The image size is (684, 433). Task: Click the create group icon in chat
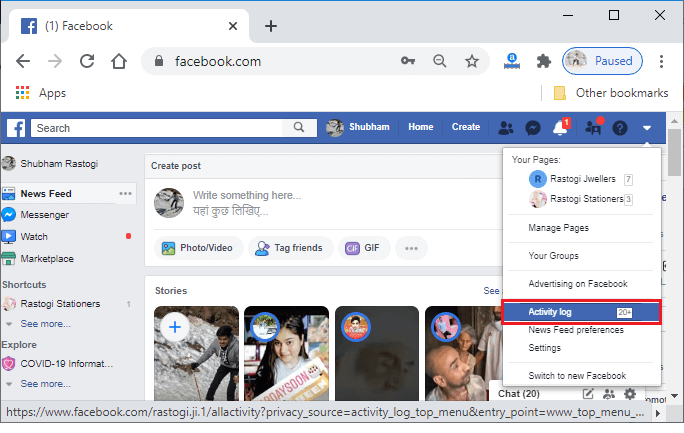pos(609,394)
